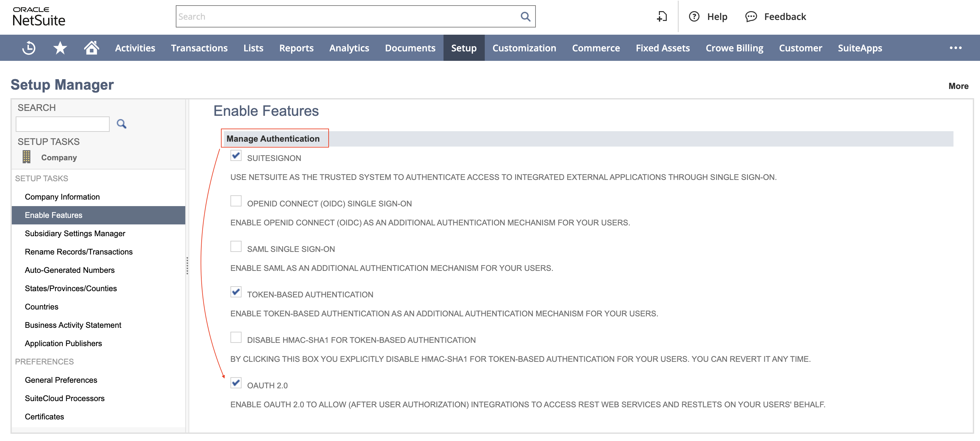Viewport: 980px width, 441px height.
Task: Click the Manage Authentication section header
Action: coord(273,139)
